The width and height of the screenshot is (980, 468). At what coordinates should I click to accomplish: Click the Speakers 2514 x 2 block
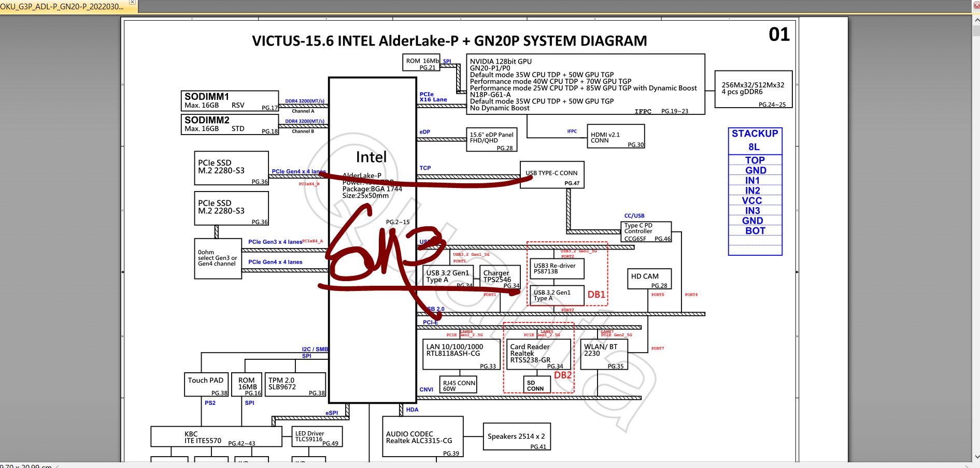click(517, 437)
